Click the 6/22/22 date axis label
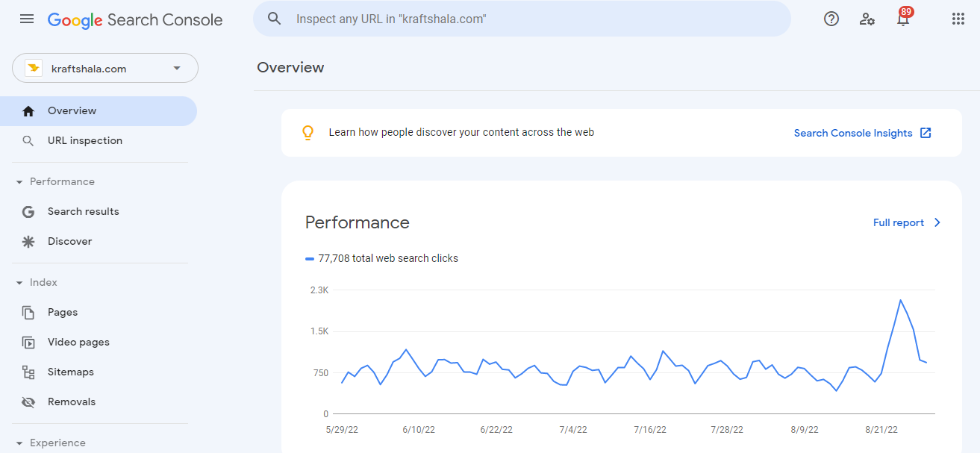 coord(496,430)
